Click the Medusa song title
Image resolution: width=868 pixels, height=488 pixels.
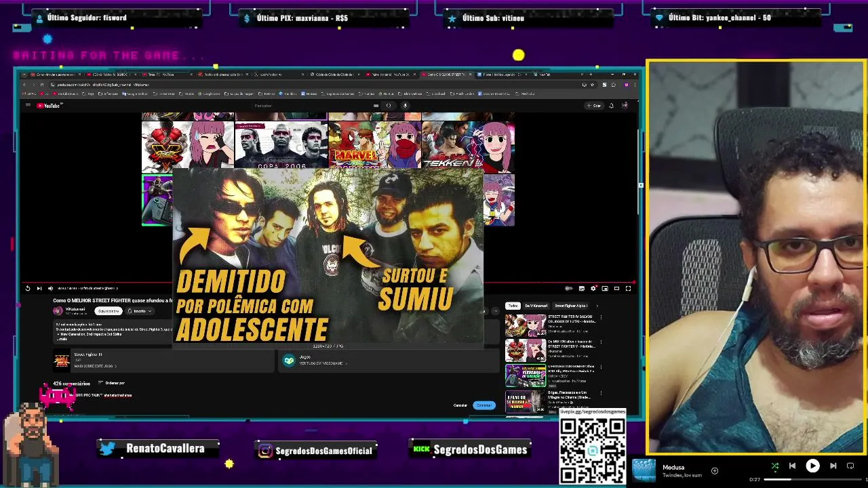click(x=673, y=467)
